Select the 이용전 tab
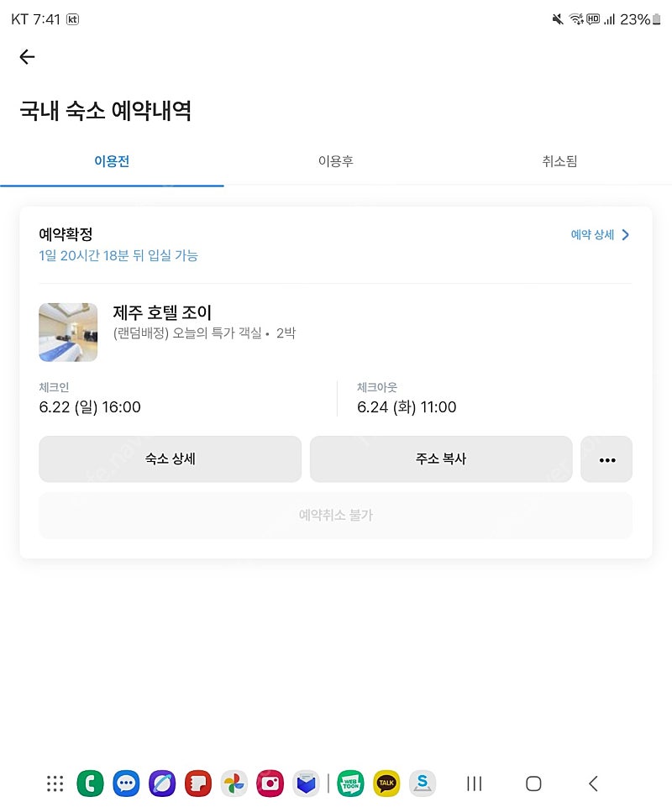The height and width of the screenshot is (807, 672). [x=112, y=161]
